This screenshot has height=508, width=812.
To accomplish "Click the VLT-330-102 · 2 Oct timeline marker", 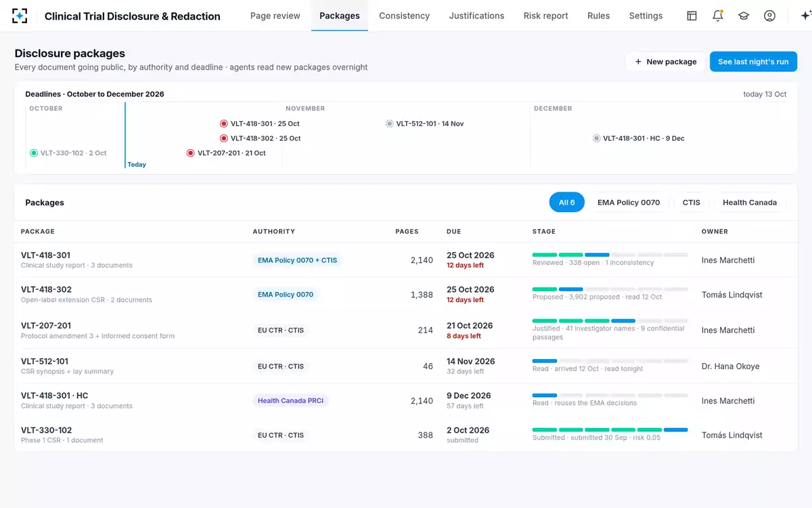I will tap(68, 153).
